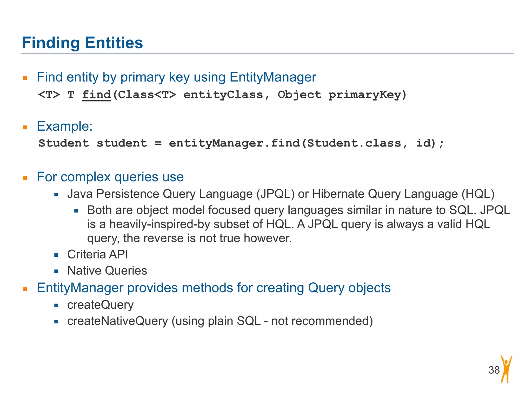Click the Finding Entities slide title
This screenshot has height=399, width=532.
click(82, 43)
